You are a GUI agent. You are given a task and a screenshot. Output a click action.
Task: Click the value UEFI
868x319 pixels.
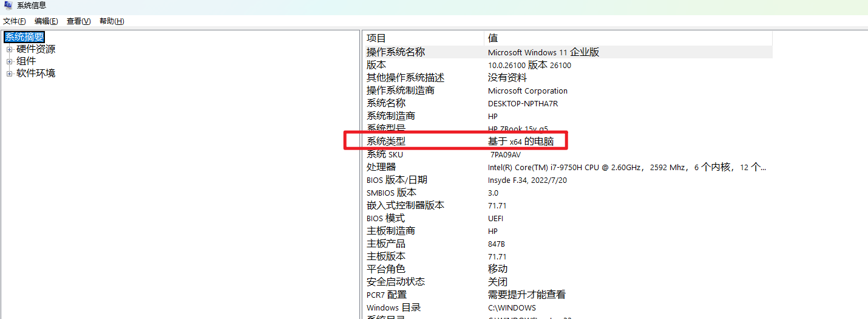pos(496,218)
